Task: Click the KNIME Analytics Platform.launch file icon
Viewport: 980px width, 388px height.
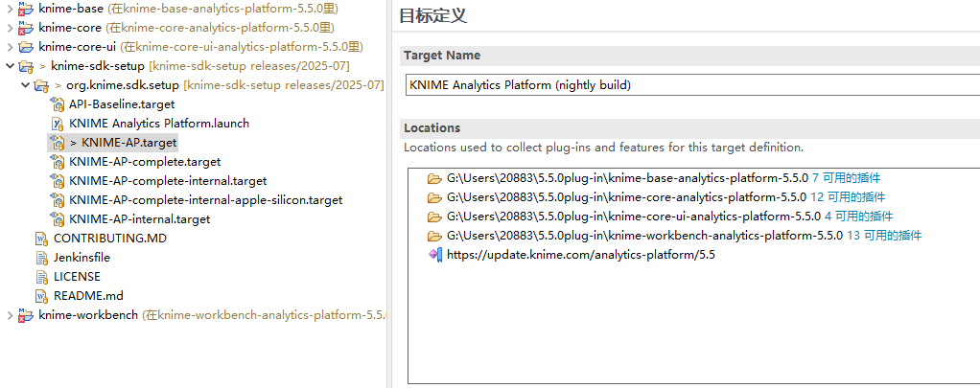Action: pos(58,124)
